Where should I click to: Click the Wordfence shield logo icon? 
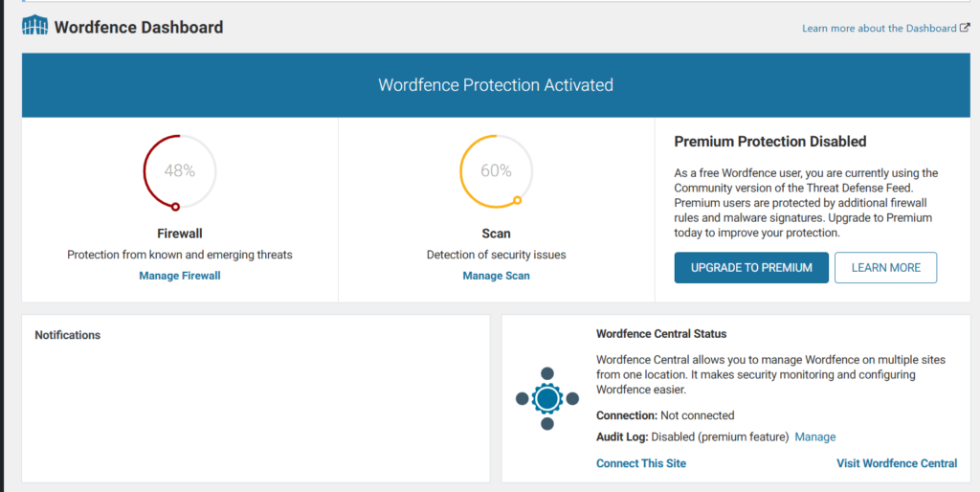point(34,26)
